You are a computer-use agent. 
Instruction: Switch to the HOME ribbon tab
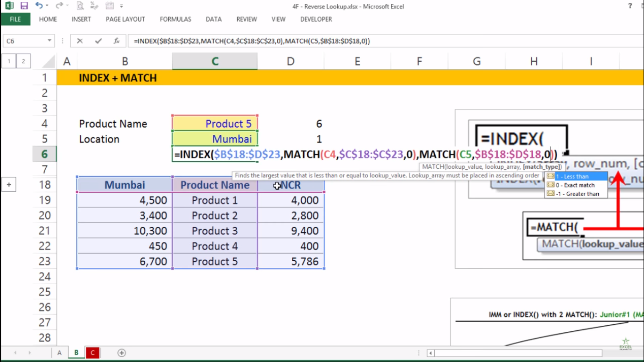(x=48, y=19)
